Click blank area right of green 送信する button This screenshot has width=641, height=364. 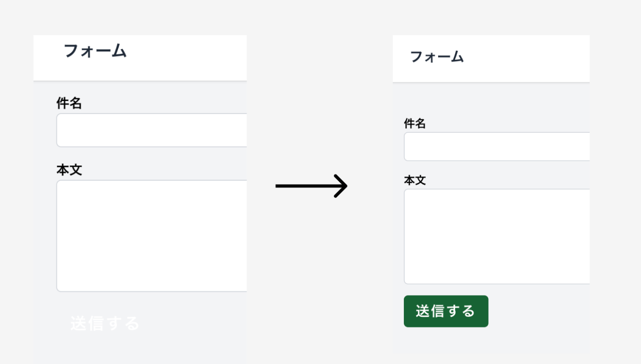point(536,311)
